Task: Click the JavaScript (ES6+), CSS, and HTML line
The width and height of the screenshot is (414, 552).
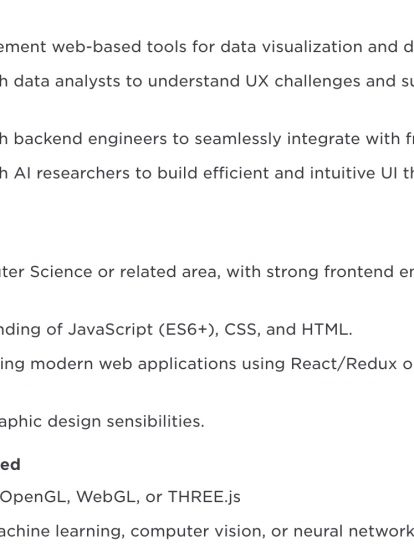Action: pos(176,330)
